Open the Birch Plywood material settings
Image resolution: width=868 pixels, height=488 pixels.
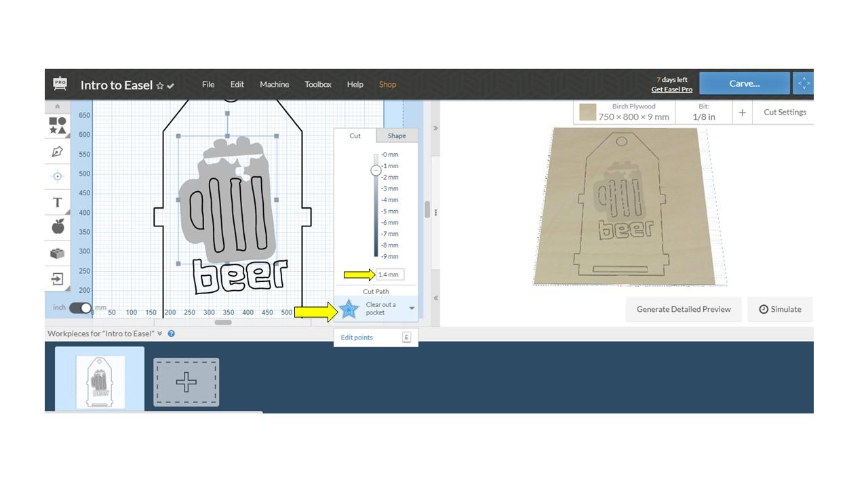[x=625, y=112]
